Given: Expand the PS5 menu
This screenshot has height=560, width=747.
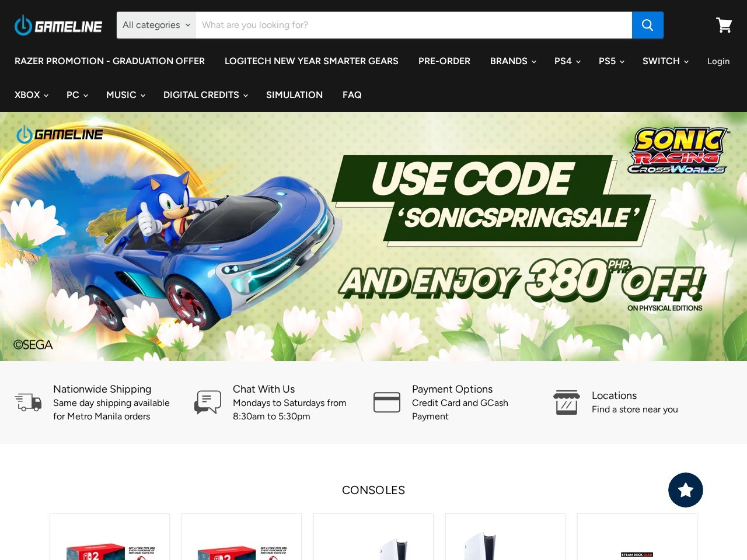Looking at the screenshot, I should [x=612, y=61].
